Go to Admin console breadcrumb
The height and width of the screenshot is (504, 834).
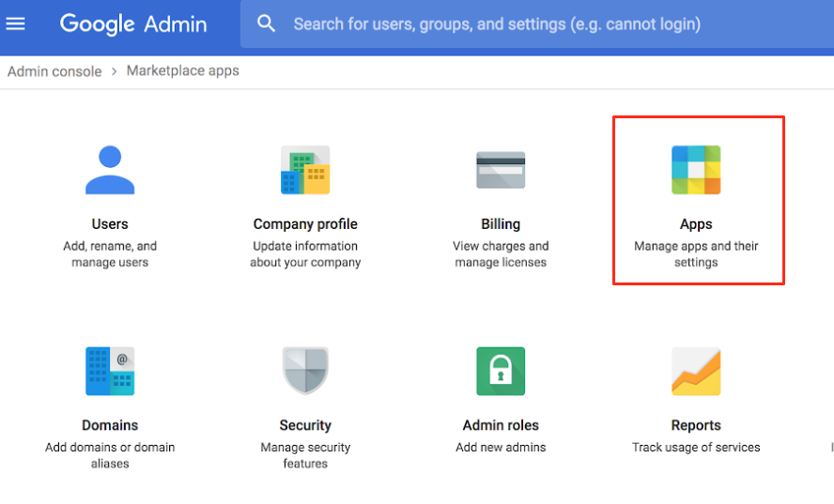[54, 71]
